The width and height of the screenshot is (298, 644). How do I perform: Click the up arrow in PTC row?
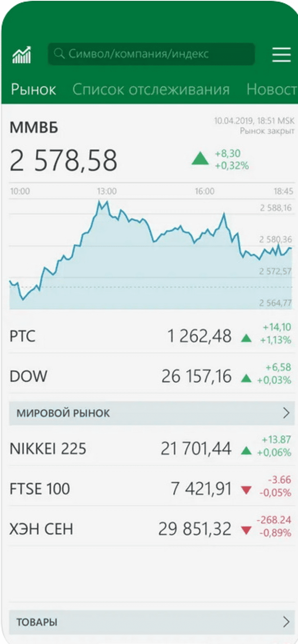tap(246, 338)
